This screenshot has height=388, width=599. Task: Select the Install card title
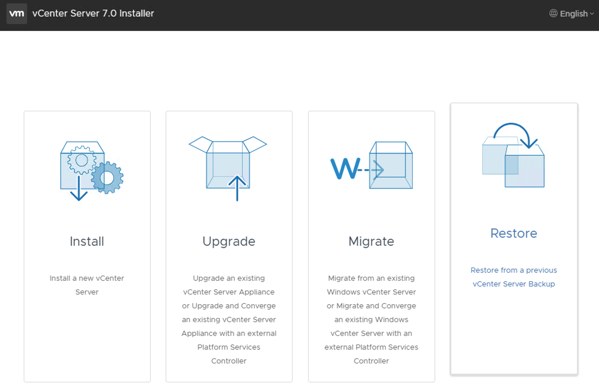[87, 241]
